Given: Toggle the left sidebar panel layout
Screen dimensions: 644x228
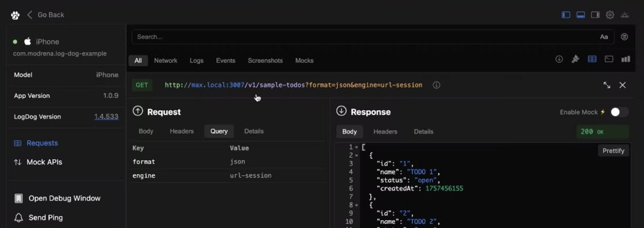Looking at the screenshot, I should click(566, 15).
